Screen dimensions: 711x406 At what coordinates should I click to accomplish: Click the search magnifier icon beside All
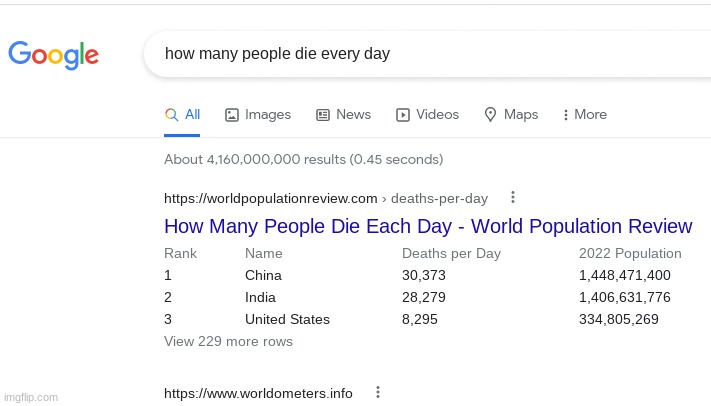click(171, 115)
